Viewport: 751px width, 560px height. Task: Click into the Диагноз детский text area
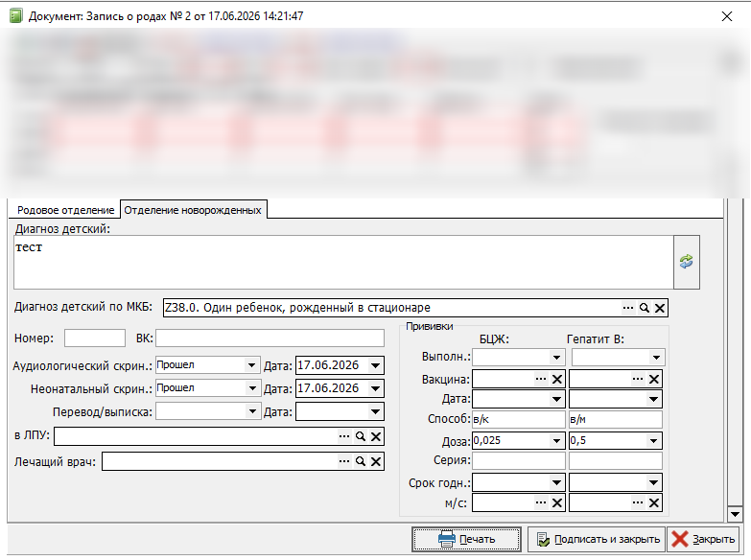(x=343, y=262)
